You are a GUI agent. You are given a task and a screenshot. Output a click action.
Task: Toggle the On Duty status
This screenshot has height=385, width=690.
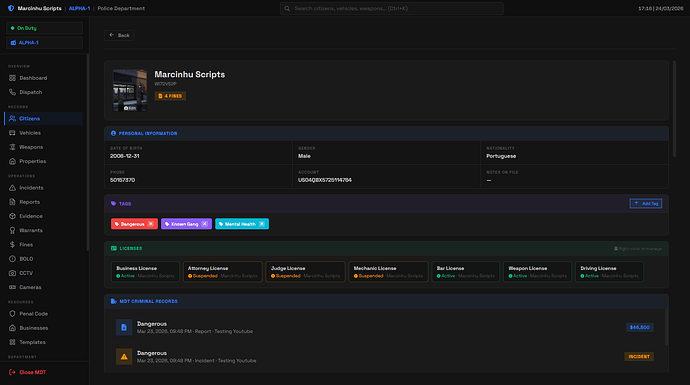point(44,28)
